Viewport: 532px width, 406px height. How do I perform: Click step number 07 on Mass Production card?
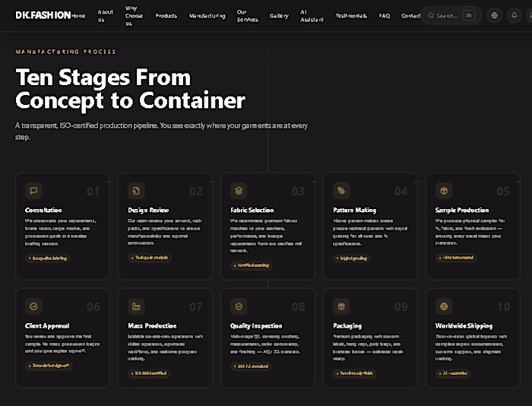pyautogui.click(x=196, y=307)
